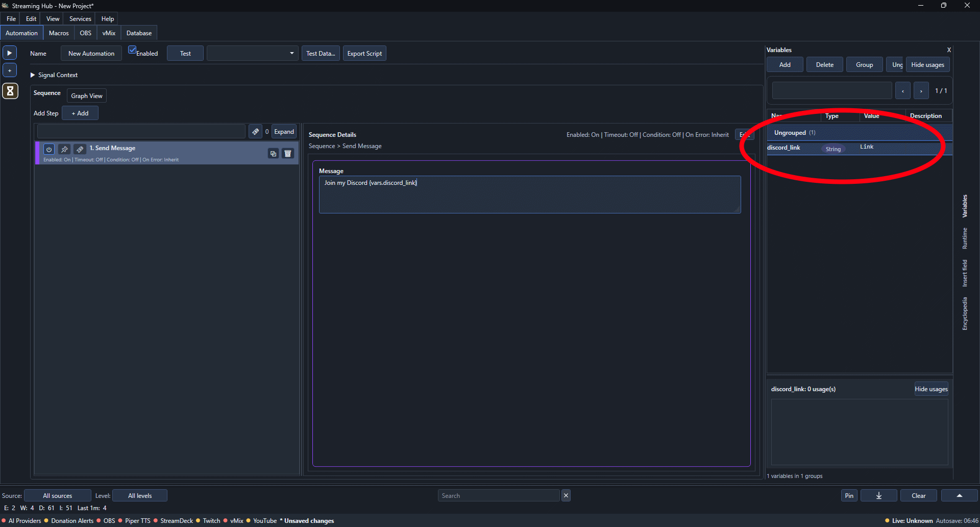Pin the log panel

(849, 495)
